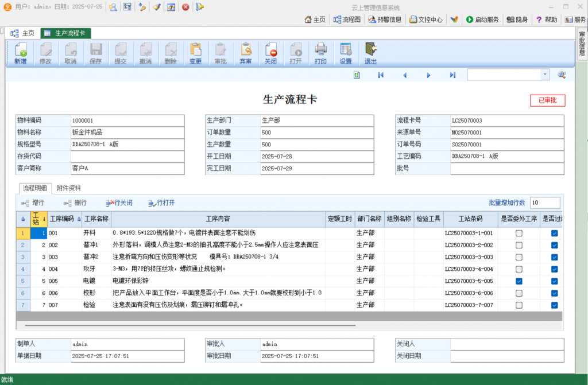Jump to the first record
This screenshot has width=588, height=385.
(x=381, y=75)
